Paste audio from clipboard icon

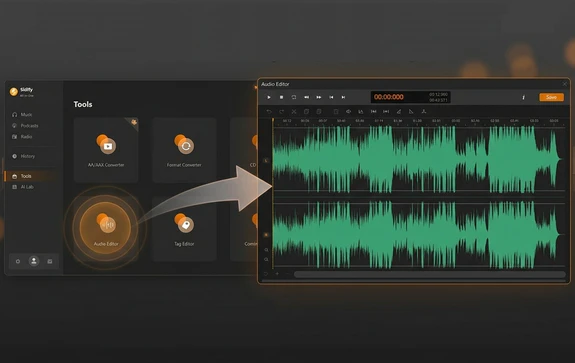(x=319, y=111)
